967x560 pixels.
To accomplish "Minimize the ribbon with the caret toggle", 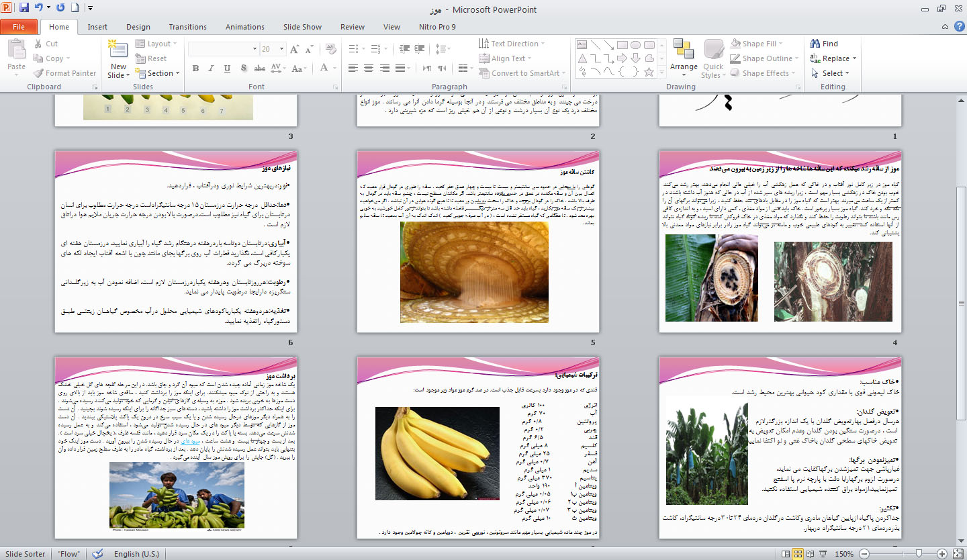I will pos(945,27).
